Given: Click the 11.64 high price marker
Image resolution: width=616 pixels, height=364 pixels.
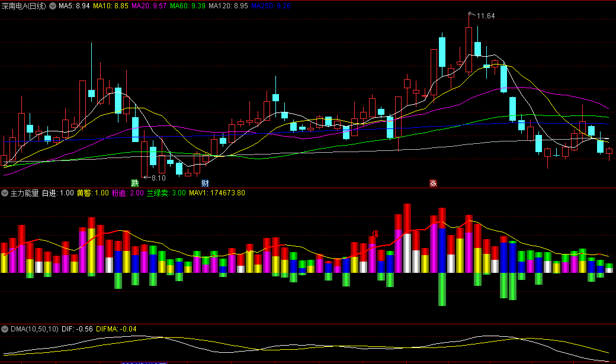Looking at the screenshot, I should [486, 16].
